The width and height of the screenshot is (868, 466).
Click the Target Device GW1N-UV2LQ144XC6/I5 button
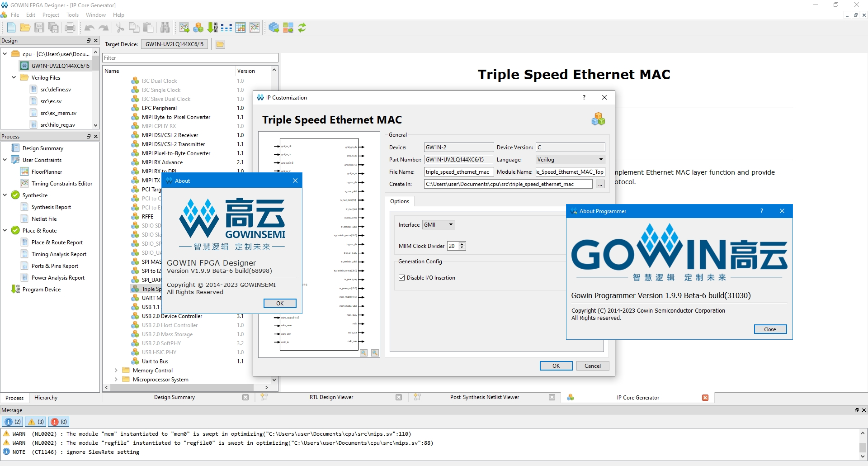[x=175, y=44]
